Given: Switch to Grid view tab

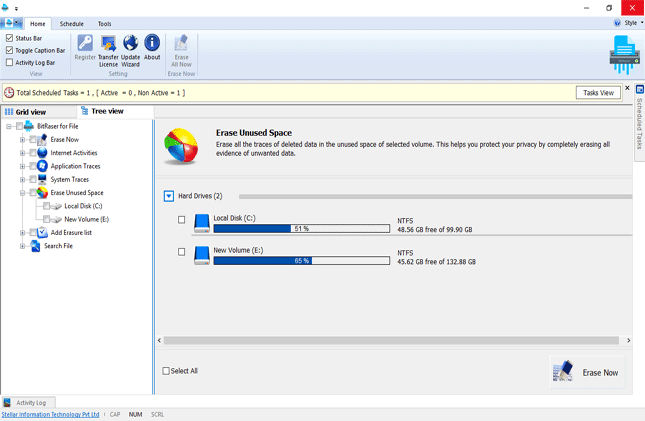Looking at the screenshot, I should tap(39, 112).
